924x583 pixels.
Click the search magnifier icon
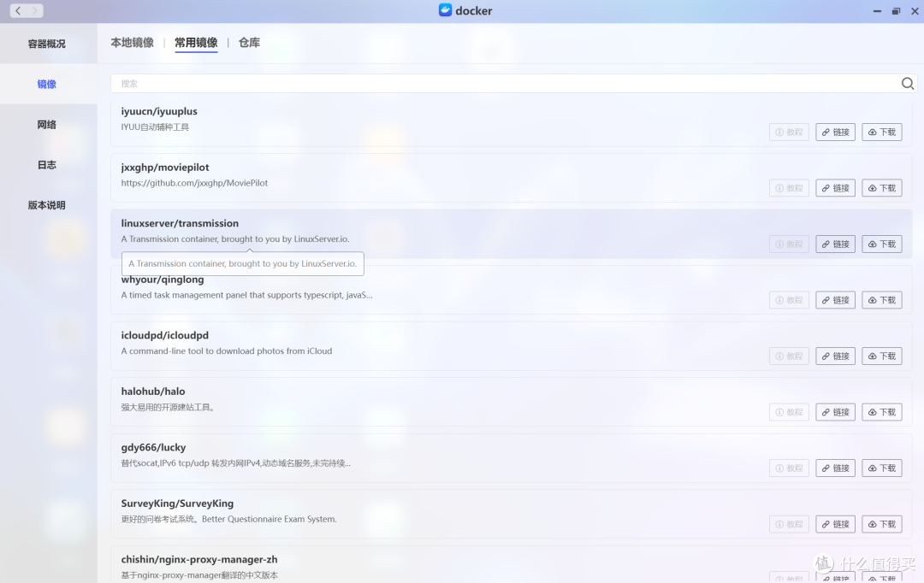click(x=908, y=84)
